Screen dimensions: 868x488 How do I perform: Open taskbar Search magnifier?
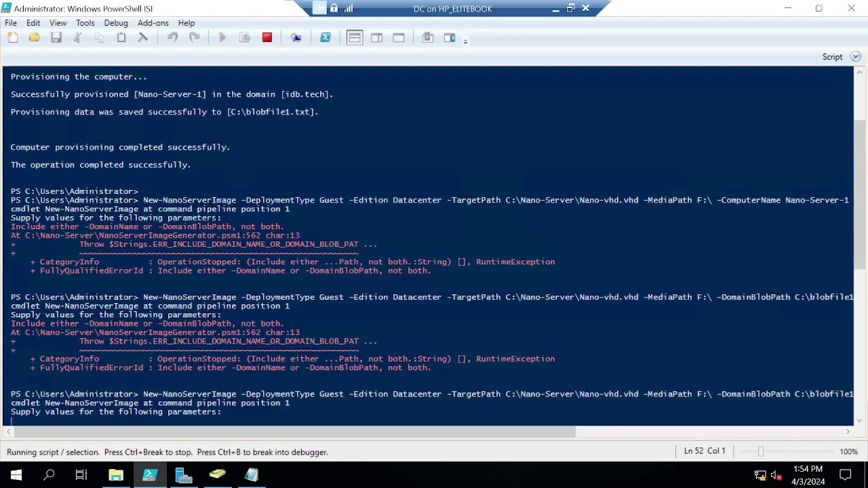point(49,474)
